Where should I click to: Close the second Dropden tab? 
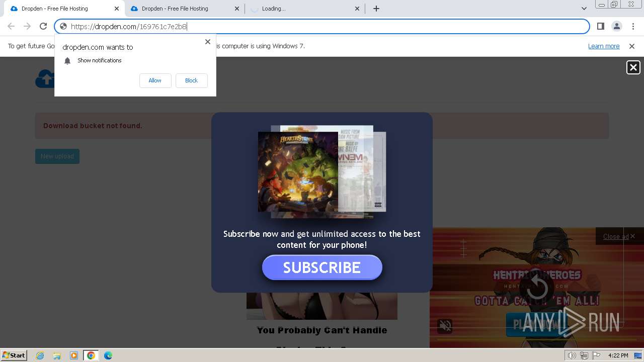[237, 9]
